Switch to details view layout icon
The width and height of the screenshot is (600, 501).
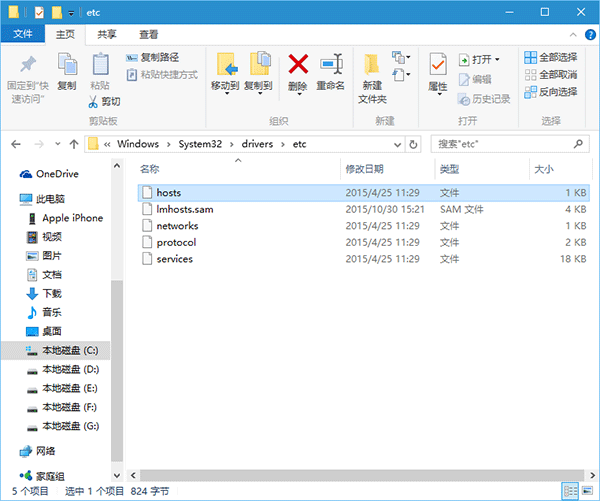tap(570, 491)
